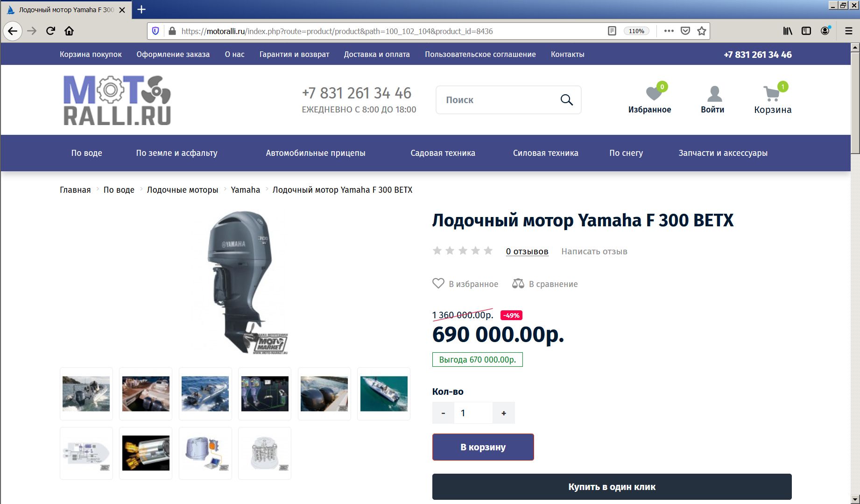860x504 pixels.
Task: Open О нас top menu link
Action: point(234,55)
